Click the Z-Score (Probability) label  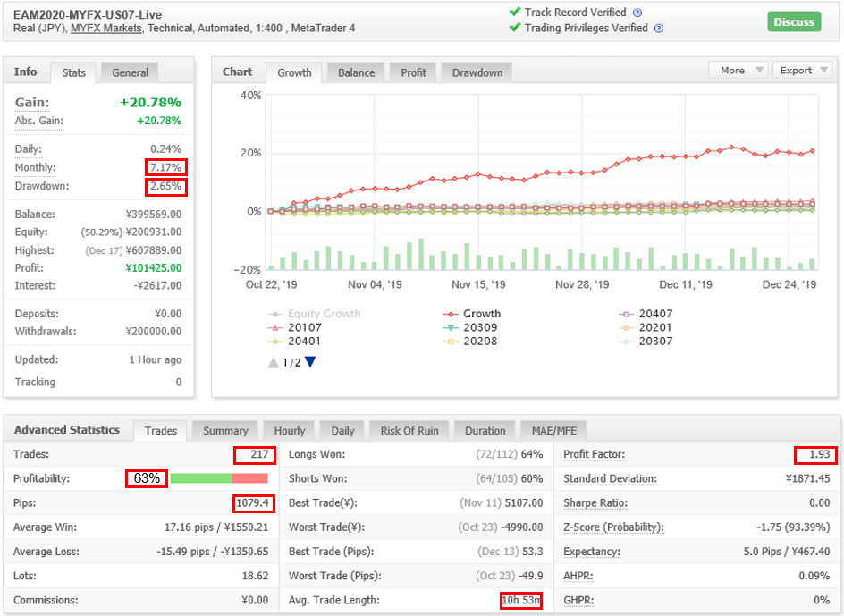[x=613, y=527]
